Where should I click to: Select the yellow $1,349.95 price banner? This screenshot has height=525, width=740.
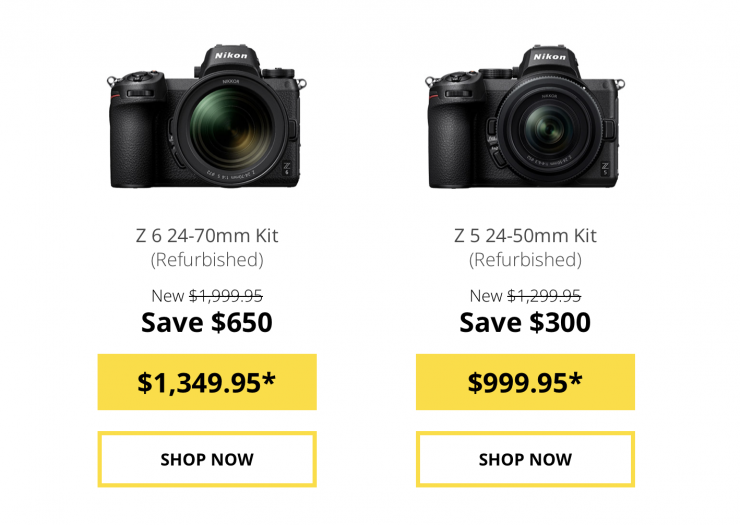click(x=207, y=382)
